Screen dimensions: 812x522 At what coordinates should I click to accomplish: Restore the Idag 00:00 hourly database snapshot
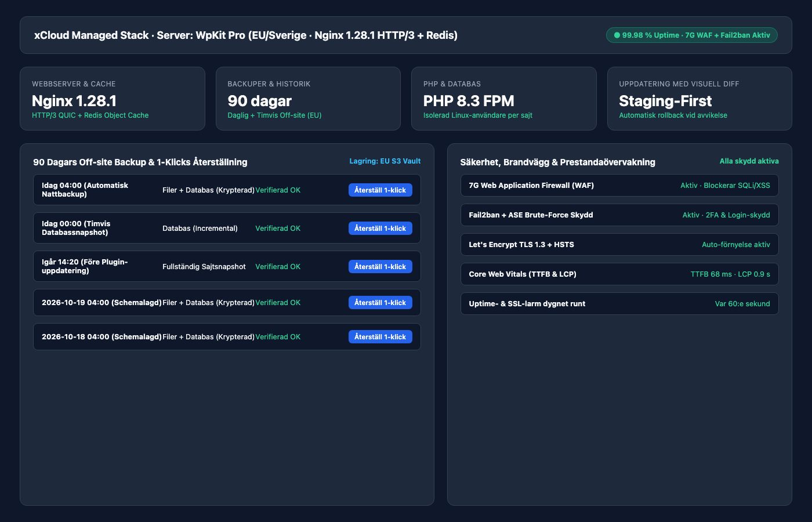pos(380,229)
